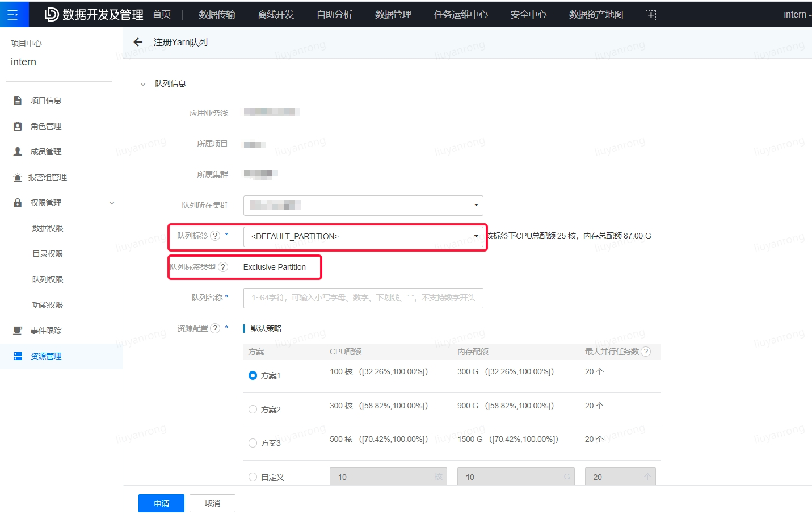Select the 方案3 resource plan

(252, 443)
